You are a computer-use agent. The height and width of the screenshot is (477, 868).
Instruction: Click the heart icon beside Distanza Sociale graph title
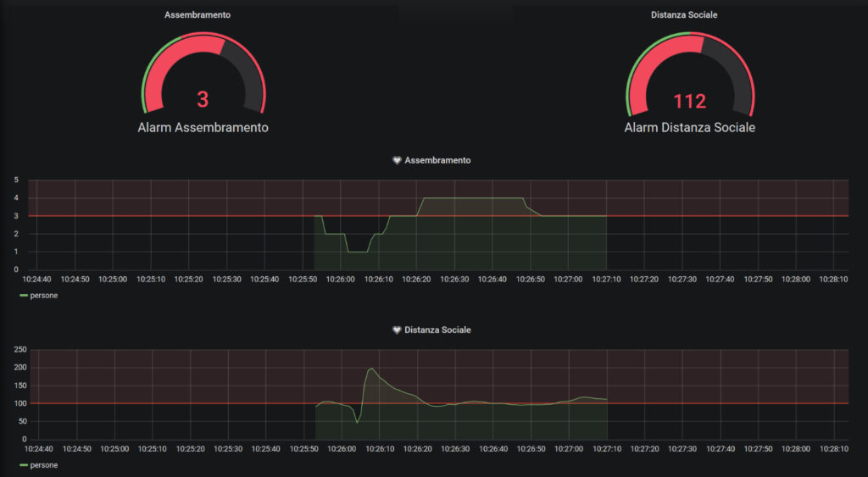coord(397,330)
